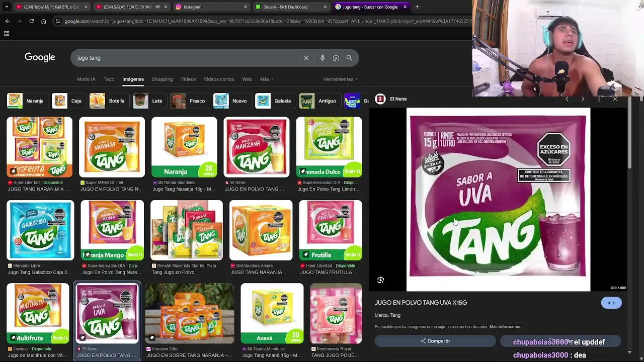Mute the SALAS FLACO tab audio
644x362 pixels.
tap(157, 7)
